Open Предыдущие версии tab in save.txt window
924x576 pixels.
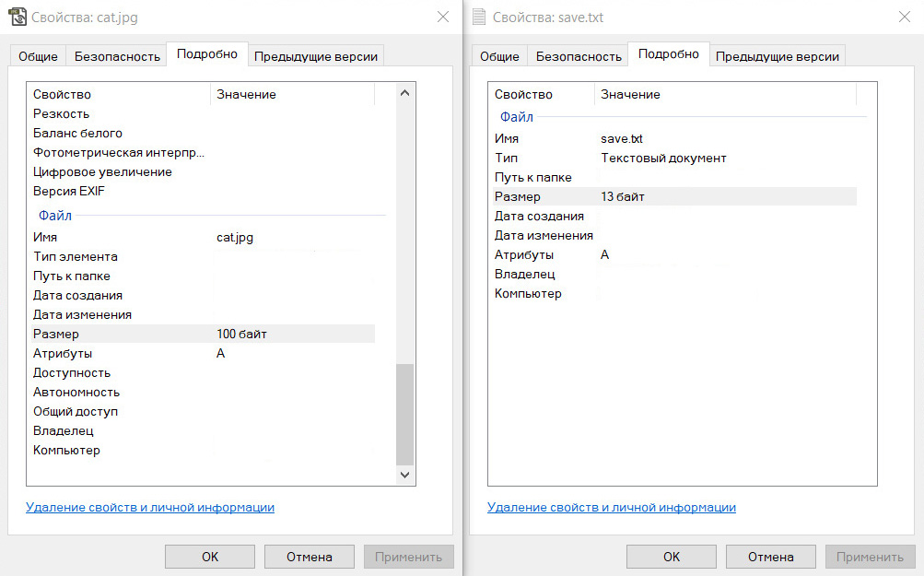click(778, 56)
